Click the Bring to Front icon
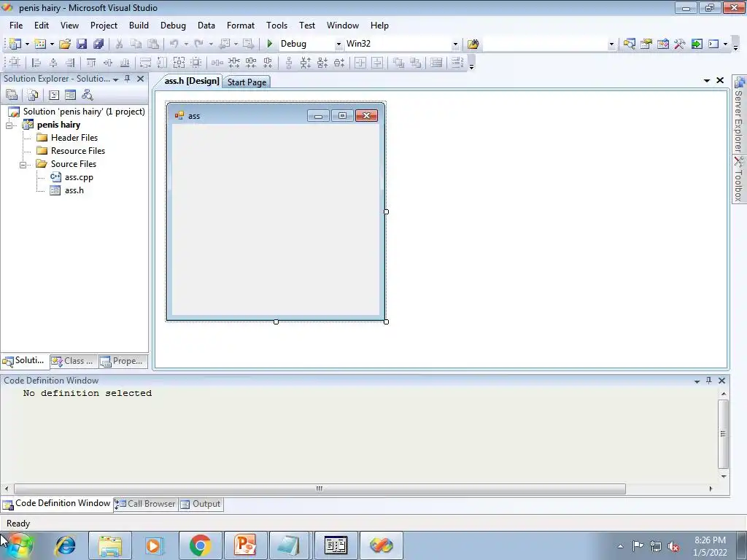The width and height of the screenshot is (747, 560). coord(399,63)
